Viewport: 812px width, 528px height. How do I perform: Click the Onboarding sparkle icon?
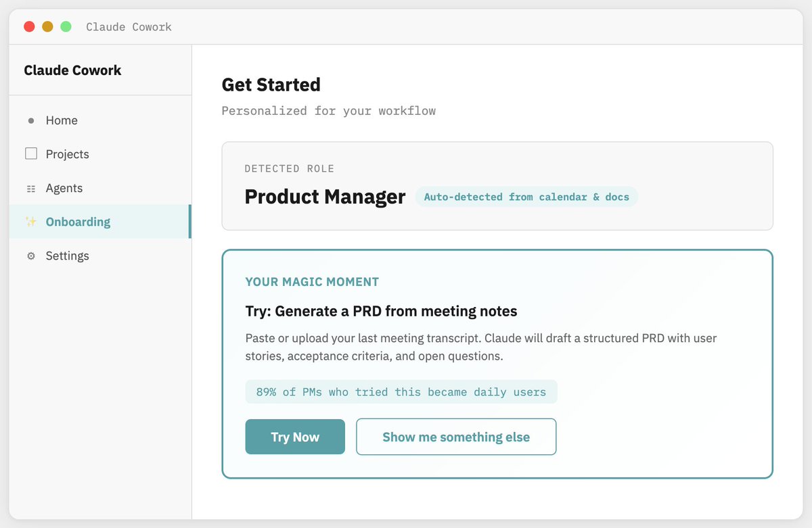coord(31,222)
